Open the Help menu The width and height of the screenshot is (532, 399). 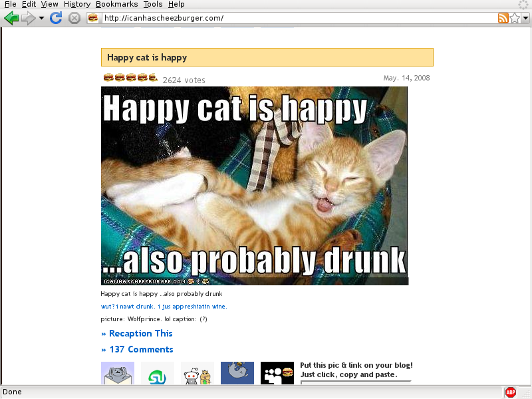(x=176, y=5)
